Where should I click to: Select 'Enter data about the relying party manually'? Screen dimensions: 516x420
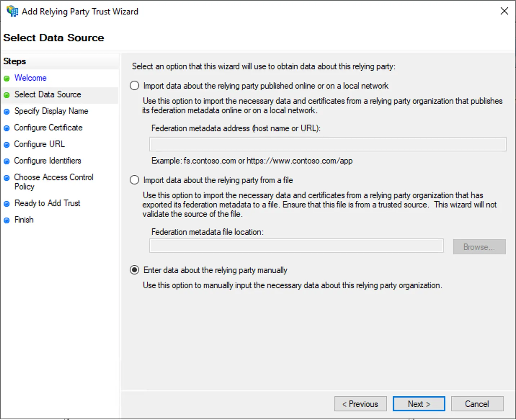pyautogui.click(x=134, y=269)
